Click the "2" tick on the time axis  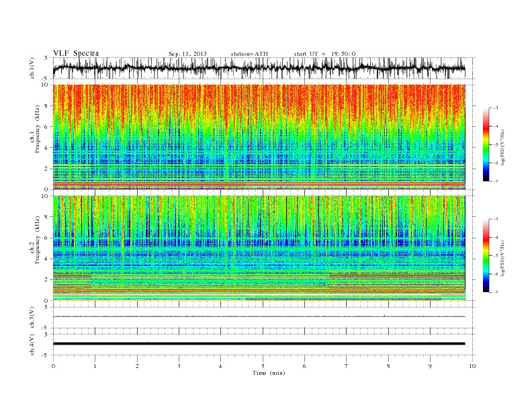[137, 366]
